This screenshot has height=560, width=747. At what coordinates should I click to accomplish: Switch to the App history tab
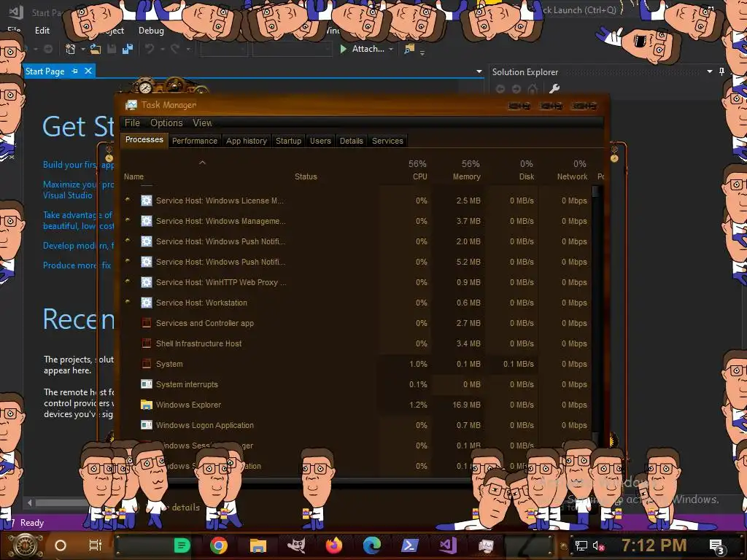247,141
